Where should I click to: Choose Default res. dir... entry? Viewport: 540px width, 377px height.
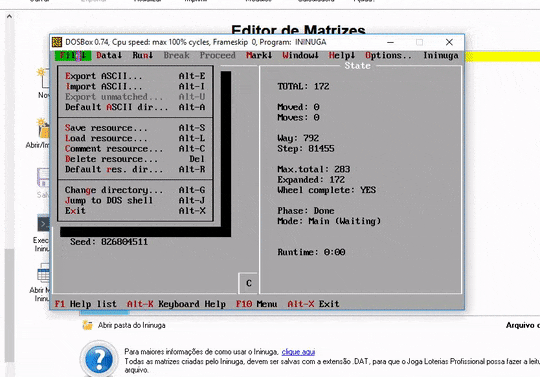135,169
